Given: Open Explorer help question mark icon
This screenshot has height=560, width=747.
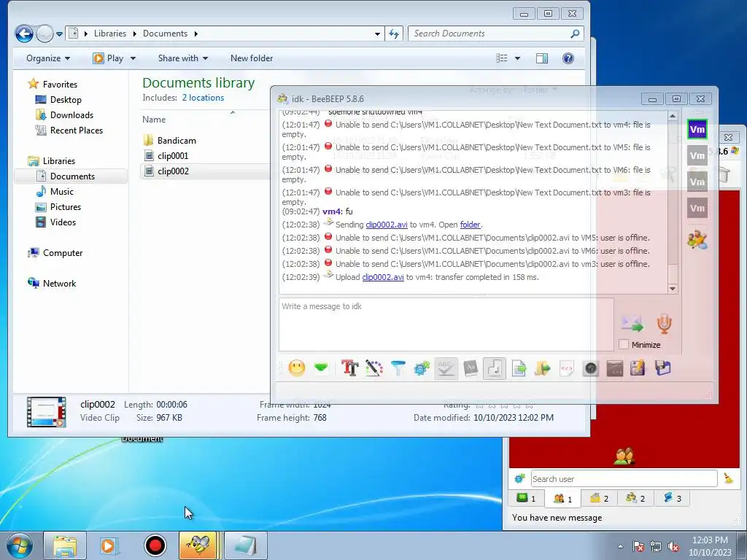Looking at the screenshot, I should (x=568, y=58).
